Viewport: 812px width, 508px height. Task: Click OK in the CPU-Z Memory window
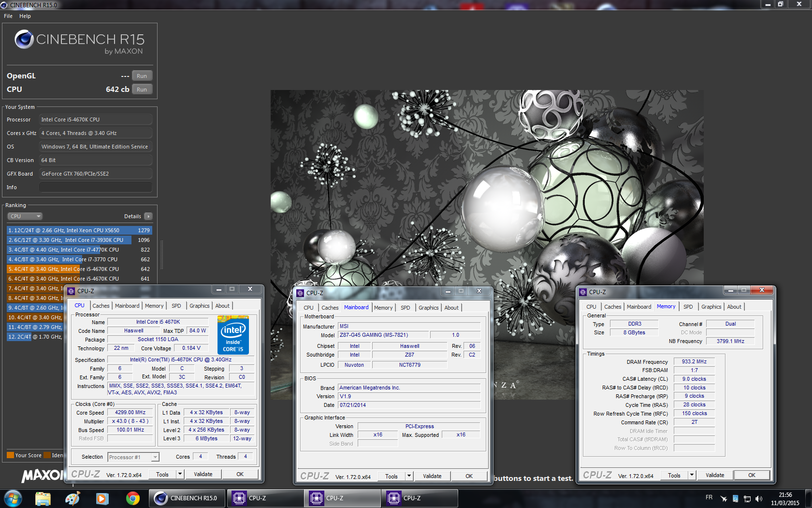(x=752, y=475)
